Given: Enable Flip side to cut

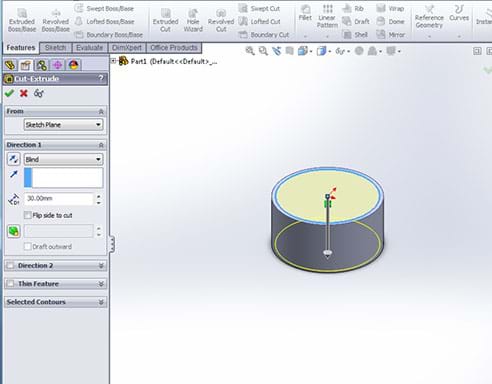Looking at the screenshot, I should pyautogui.click(x=28, y=215).
